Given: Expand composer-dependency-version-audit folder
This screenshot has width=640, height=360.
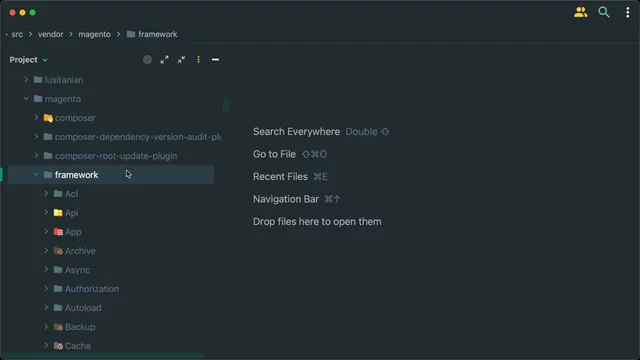Looking at the screenshot, I should click(36, 137).
